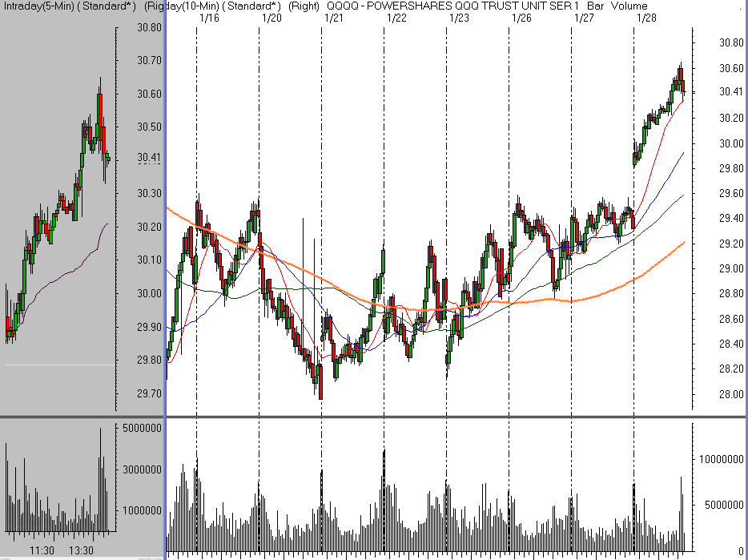Screen dimensions: 748x560
Task: Click the 28.80 price axis value
Action: coord(731,294)
